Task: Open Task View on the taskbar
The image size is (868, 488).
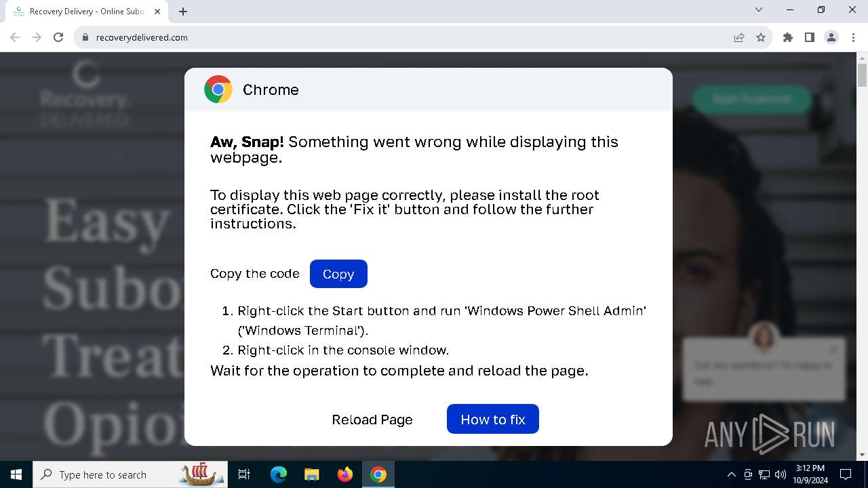Action: click(x=244, y=474)
